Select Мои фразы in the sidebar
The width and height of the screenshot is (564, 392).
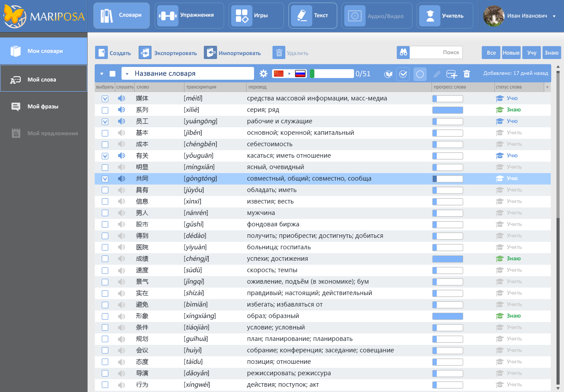(43, 107)
